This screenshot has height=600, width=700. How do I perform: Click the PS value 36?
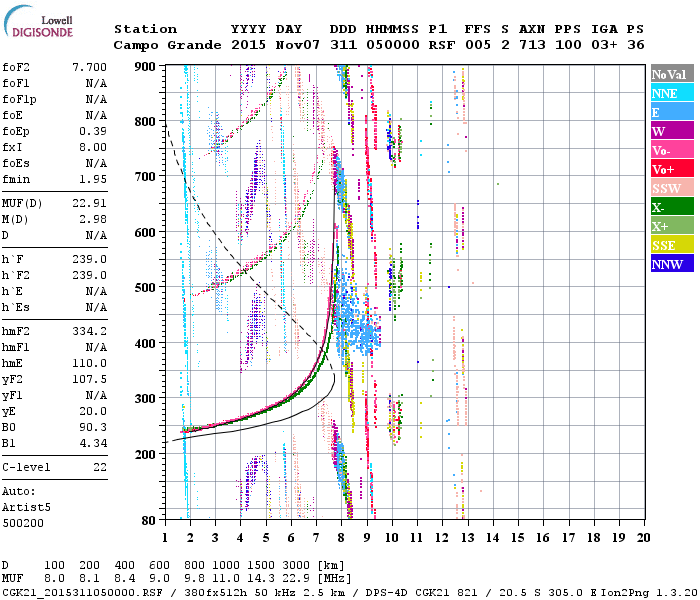point(636,45)
